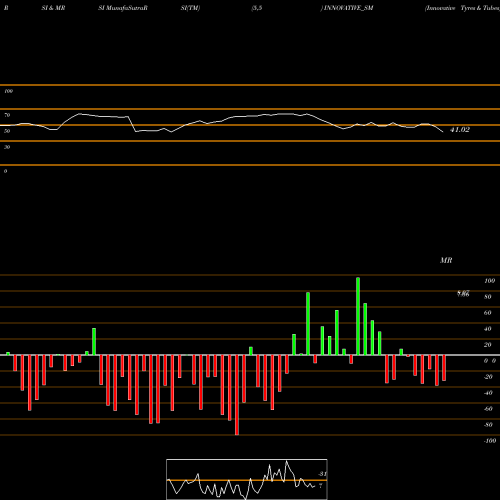Click the MR axis label -20
Viewport: 500px width, 500px height.
488,377
